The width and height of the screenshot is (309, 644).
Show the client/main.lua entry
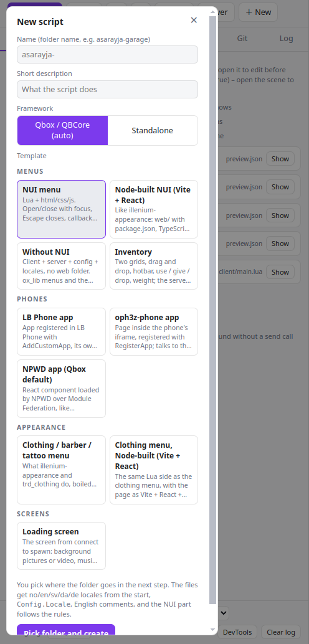click(280, 272)
